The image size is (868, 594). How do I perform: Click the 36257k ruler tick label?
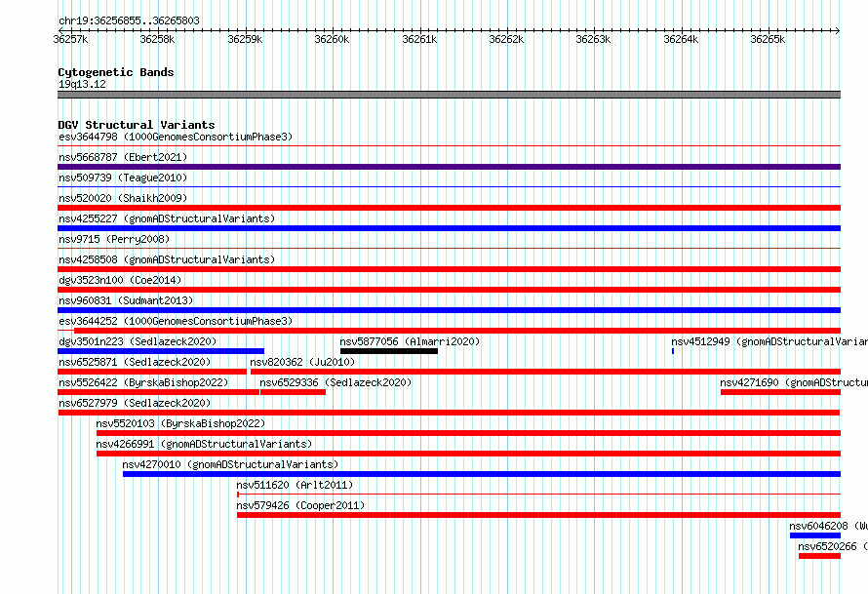pos(70,39)
